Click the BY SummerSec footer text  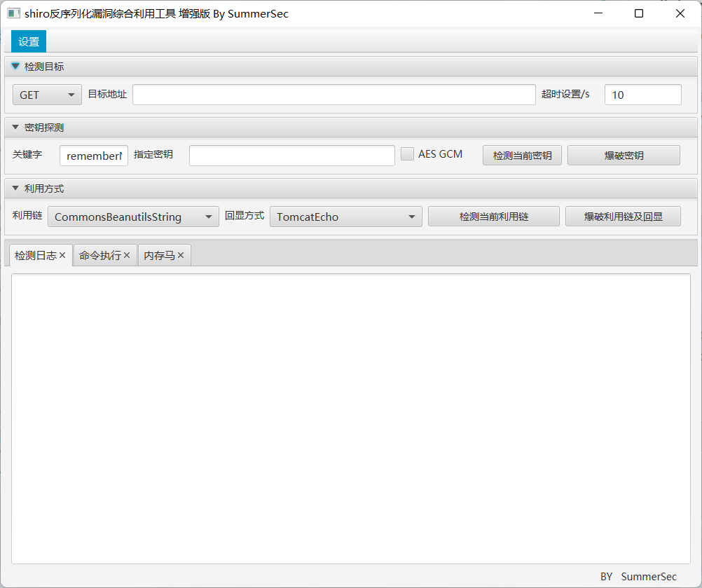tap(638, 576)
